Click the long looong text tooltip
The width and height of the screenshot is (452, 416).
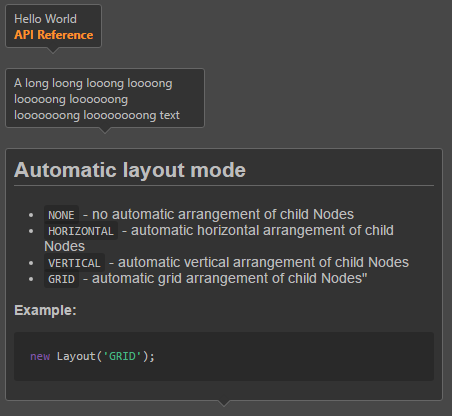coord(105,98)
